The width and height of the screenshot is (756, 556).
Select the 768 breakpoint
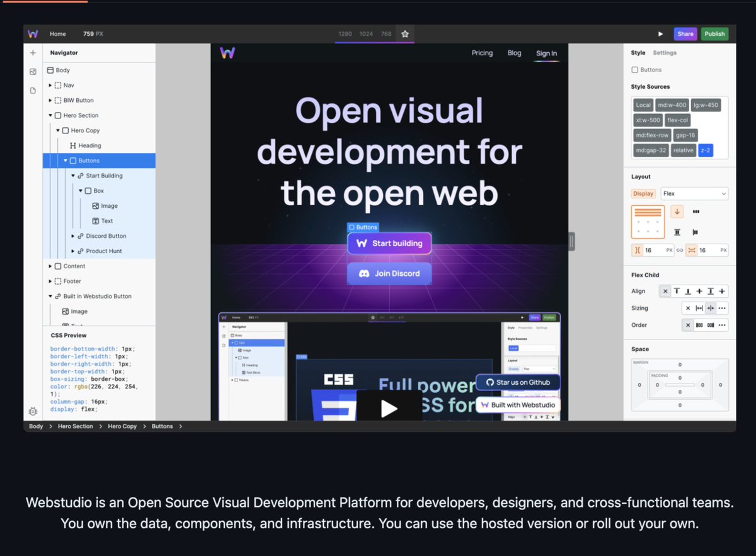pyautogui.click(x=386, y=34)
